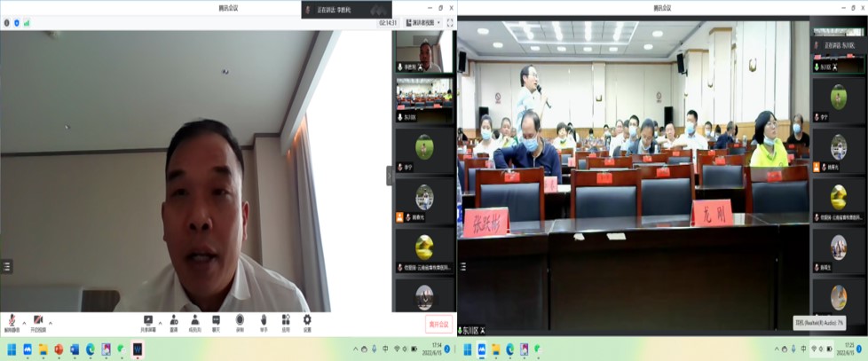Show hidden tray icons on left taskbar
This screenshot has height=361, width=868.
[355, 349]
